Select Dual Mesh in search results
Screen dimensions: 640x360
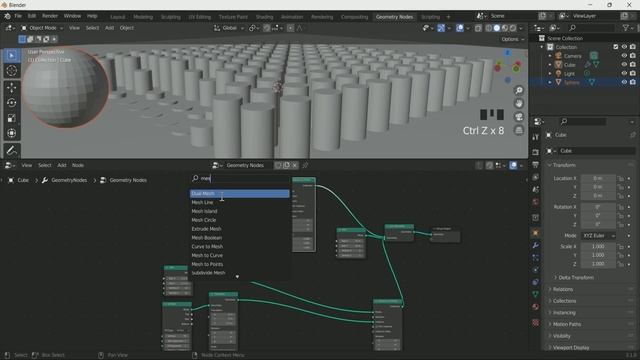coord(240,193)
